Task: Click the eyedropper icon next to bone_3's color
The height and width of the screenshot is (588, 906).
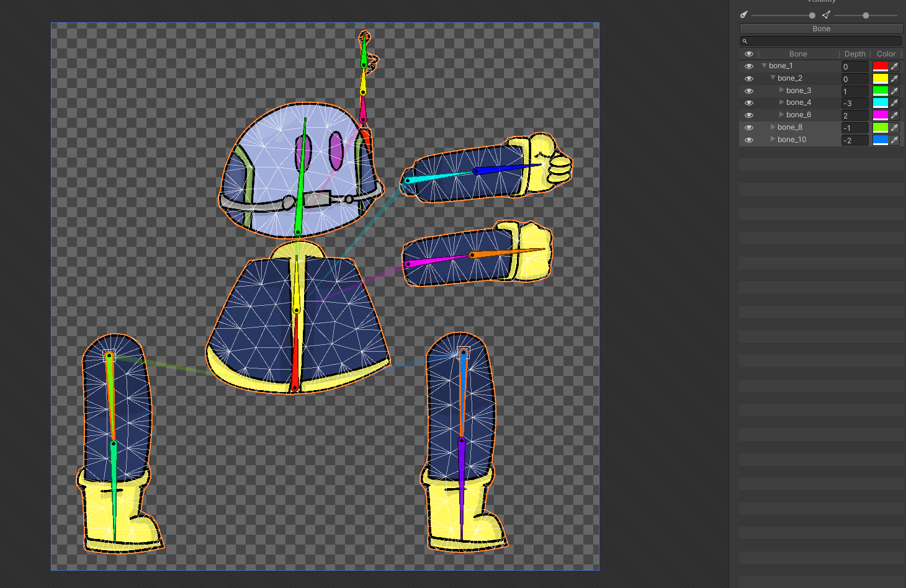Action: (x=895, y=91)
